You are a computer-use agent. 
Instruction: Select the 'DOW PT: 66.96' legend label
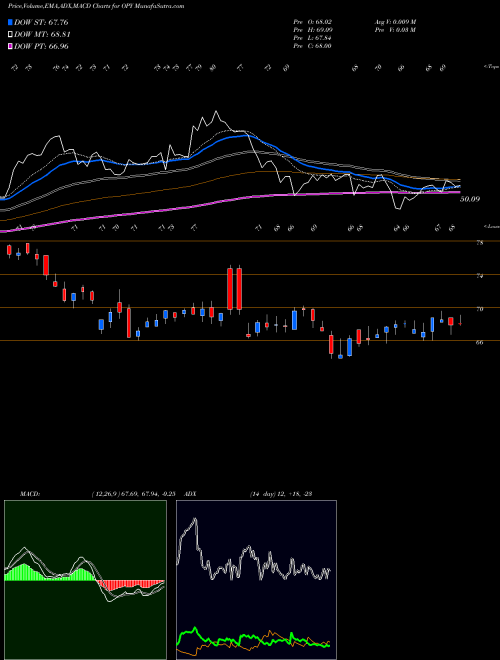[41, 46]
